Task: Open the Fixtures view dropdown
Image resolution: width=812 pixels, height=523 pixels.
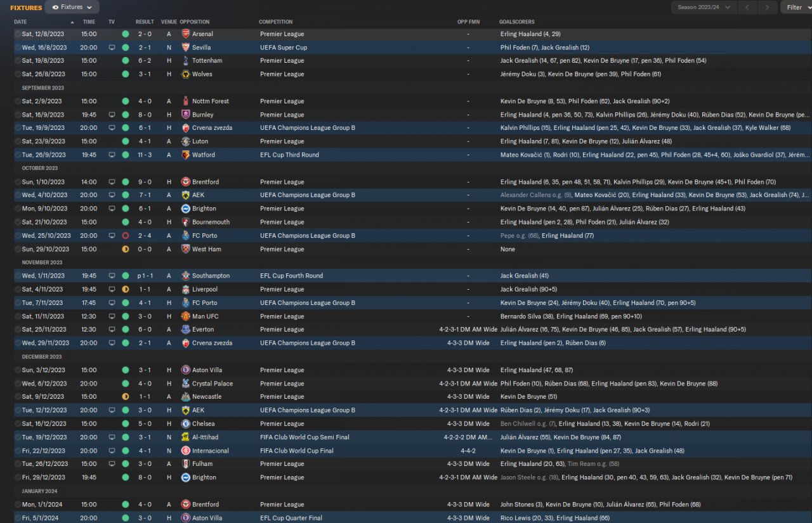Action: [72, 8]
